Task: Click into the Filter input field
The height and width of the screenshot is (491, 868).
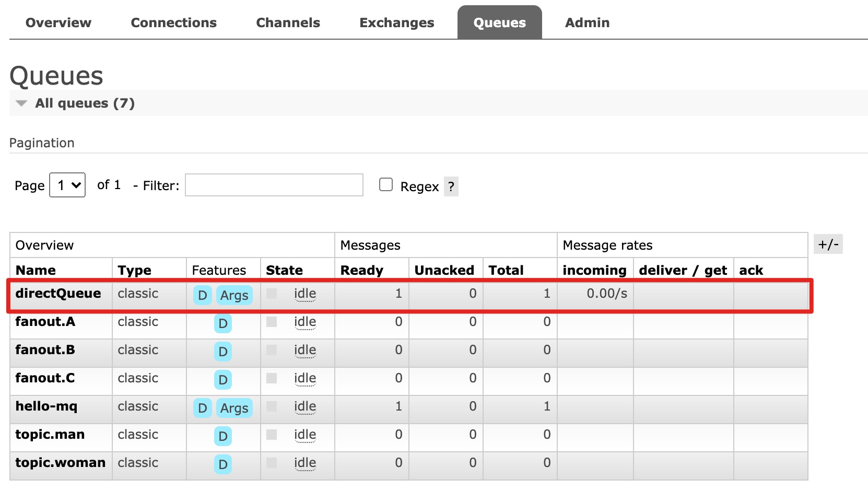Action: [x=274, y=185]
